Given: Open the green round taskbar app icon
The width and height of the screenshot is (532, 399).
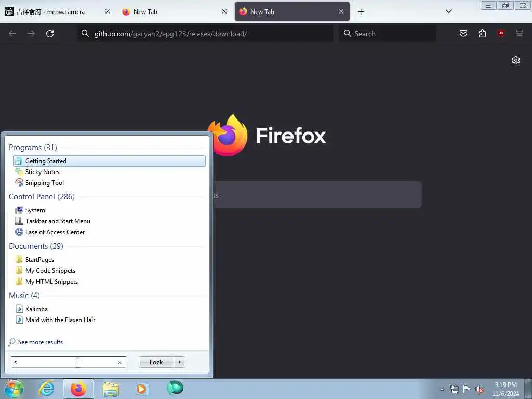Looking at the screenshot, I should 175,388.
